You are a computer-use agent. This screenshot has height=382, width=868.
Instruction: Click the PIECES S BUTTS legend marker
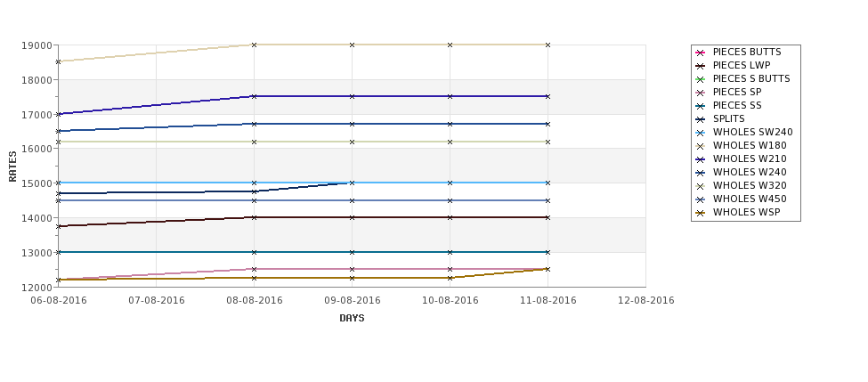[701, 79]
